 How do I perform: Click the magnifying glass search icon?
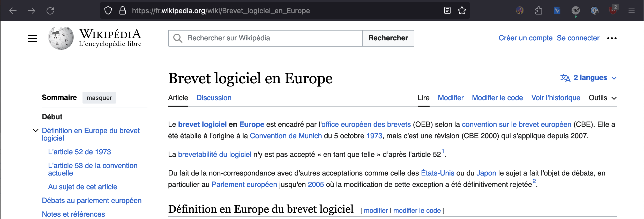[178, 38]
